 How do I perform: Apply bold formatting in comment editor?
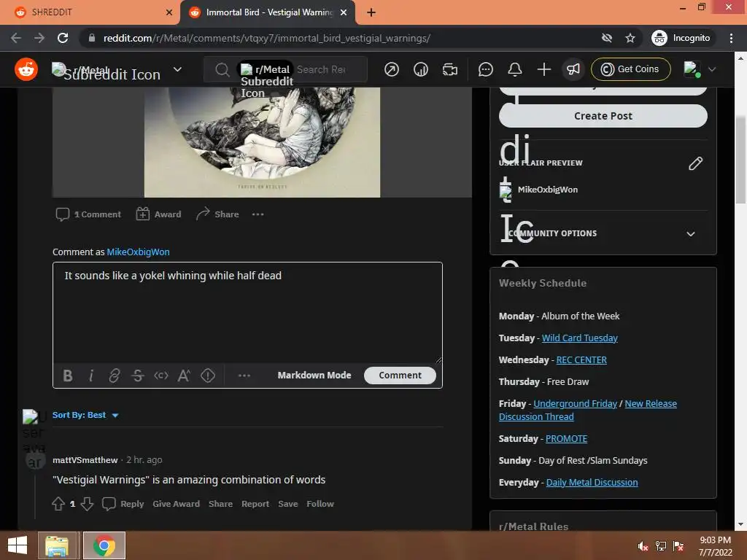click(68, 376)
